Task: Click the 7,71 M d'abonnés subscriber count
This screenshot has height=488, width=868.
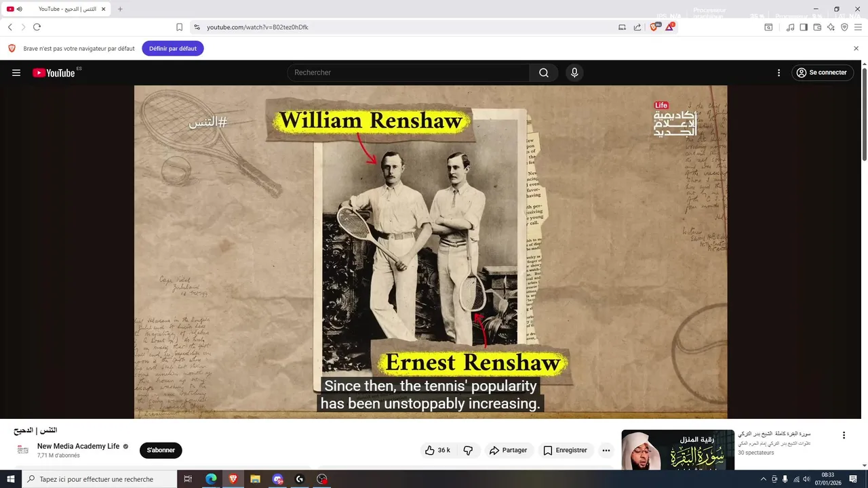Action: pyautogui.click(x=58, y=455)
